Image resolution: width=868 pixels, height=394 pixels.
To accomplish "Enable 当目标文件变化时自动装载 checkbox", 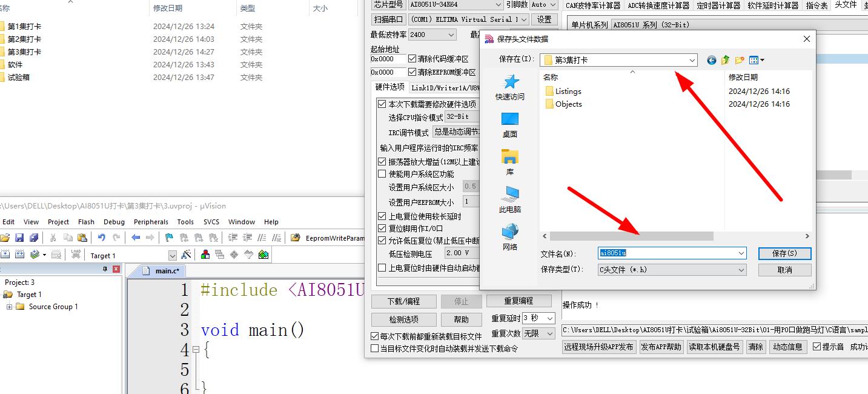I will coord(375,349).
